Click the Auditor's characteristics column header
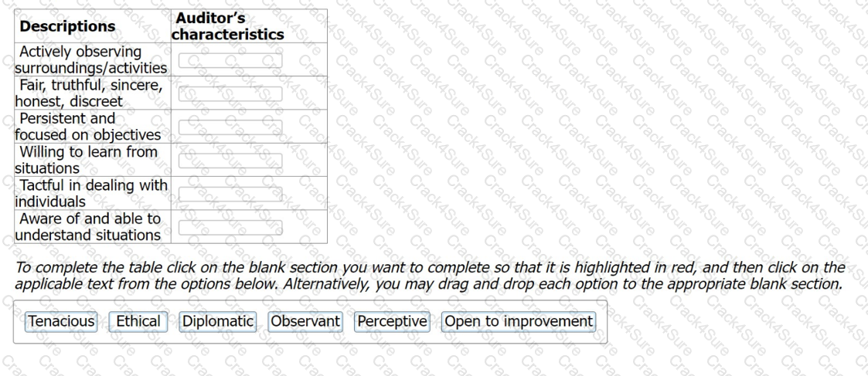868x376 pixels. pyautogui.click(x=229, y=26)
